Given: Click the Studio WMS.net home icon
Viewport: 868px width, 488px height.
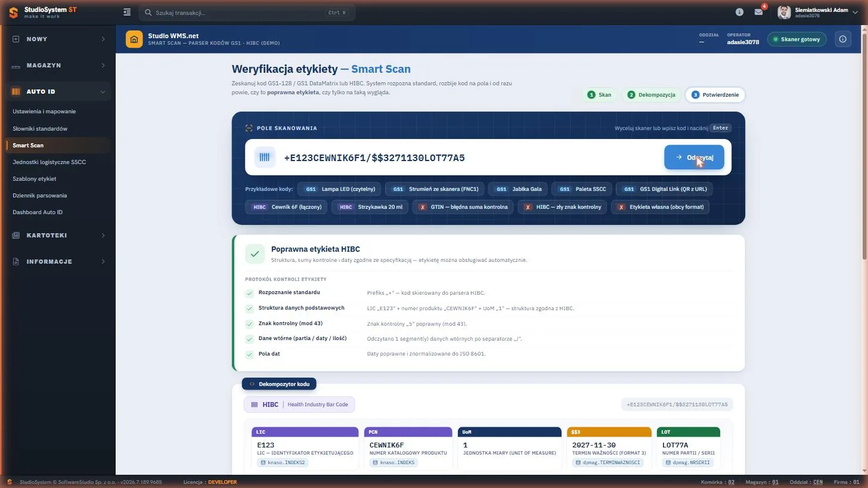Looking at the screenshot, I should click(x=134, y=39).
